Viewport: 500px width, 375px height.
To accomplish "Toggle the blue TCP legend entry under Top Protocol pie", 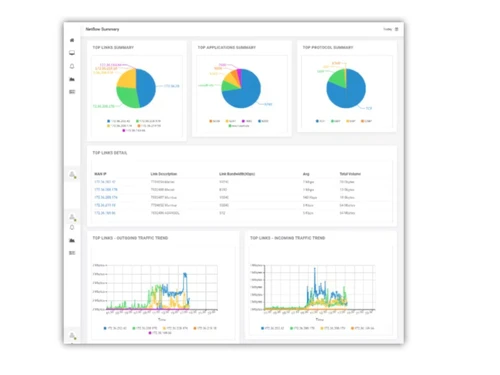I will [x=320, y=121].
